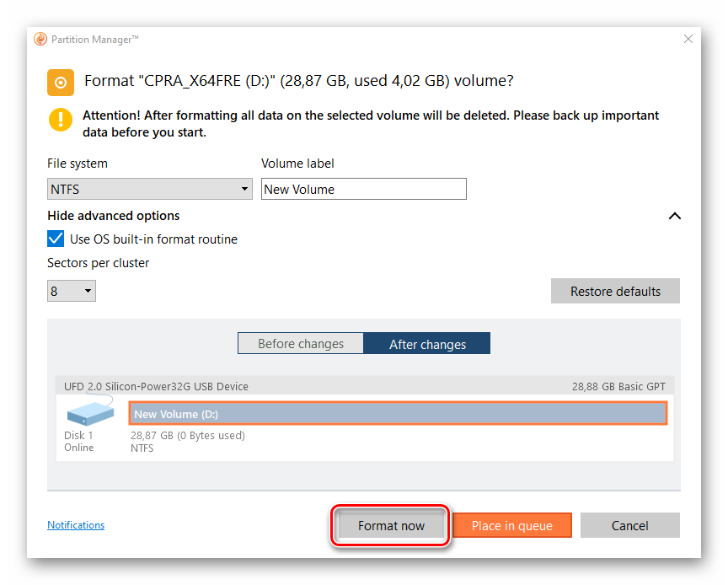728x585 pixels.
Task: Cancel the format dialog
Action: [x=630, y=526]
